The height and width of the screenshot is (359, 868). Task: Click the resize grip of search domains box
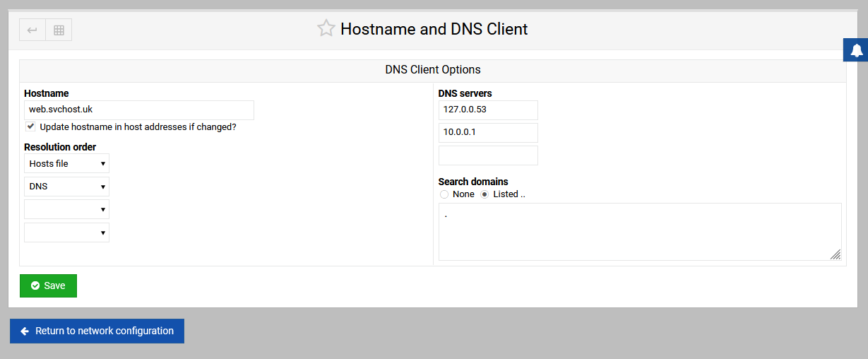(x=836, y=254)
